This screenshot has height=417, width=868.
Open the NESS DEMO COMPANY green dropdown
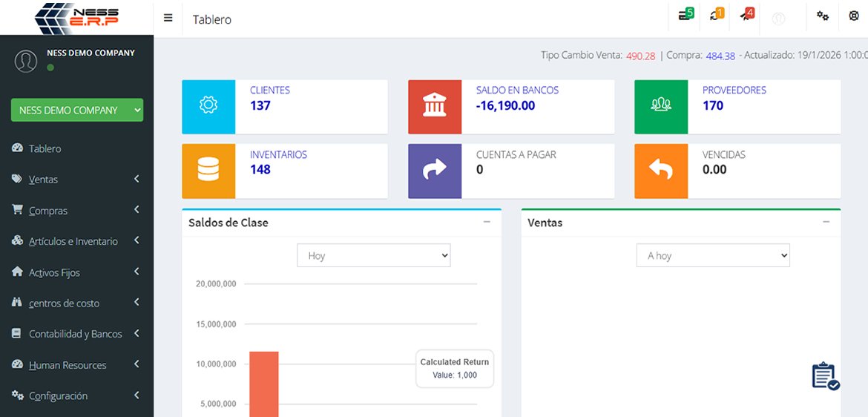[77, 110]
